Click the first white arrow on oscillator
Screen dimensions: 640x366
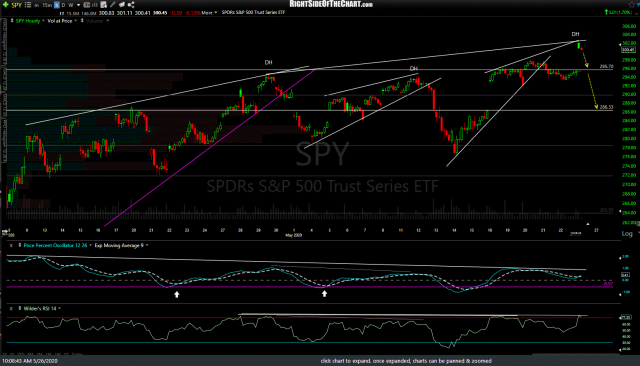(x=177, y=294)
